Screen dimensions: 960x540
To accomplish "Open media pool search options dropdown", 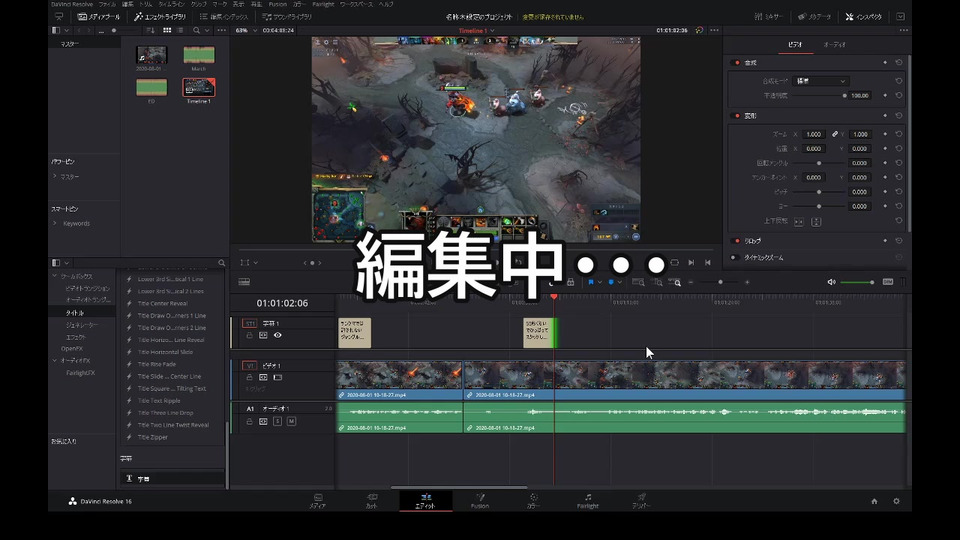I will point(207,30).
